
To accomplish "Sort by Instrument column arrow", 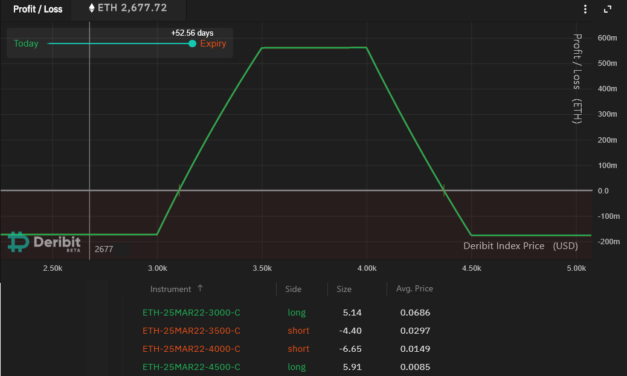I will pos(200,288).
